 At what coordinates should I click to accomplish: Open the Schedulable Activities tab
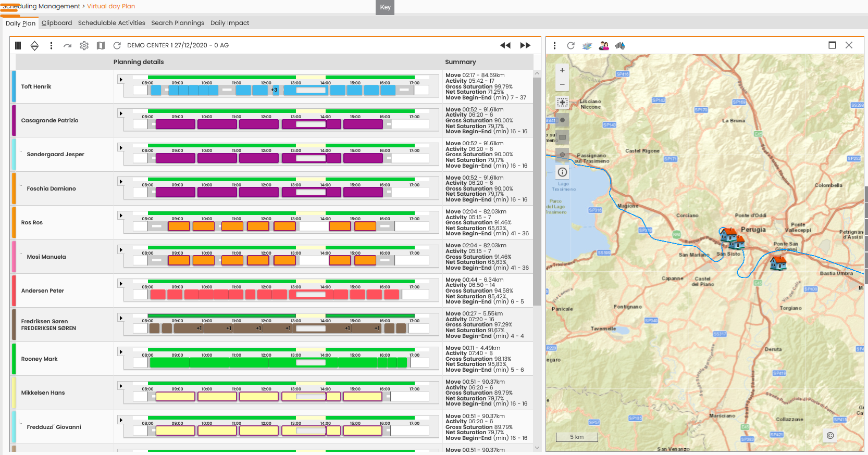point(111,23)
